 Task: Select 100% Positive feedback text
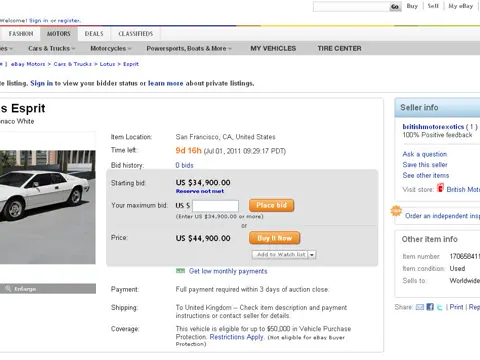click(x=437, y=135)
